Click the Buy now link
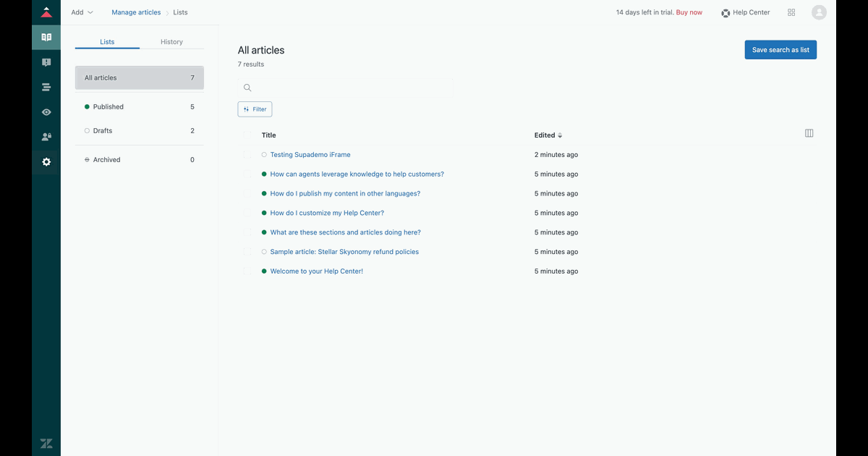Viewport: 868px width, 456px height. click(x=689, y=12)
